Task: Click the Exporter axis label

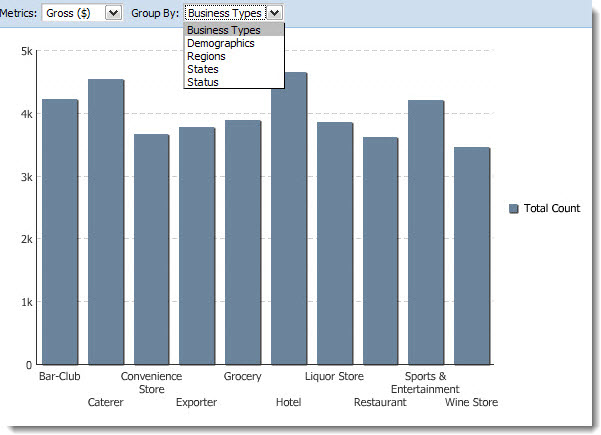Action: tap(197, 402)
